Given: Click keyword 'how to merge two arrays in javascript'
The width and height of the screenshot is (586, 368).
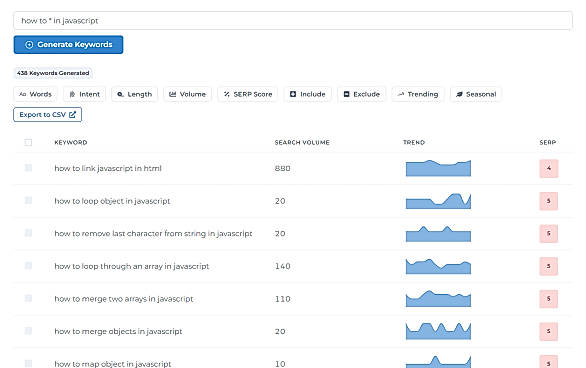Looking at the screenshot, I should coord(124,299).
